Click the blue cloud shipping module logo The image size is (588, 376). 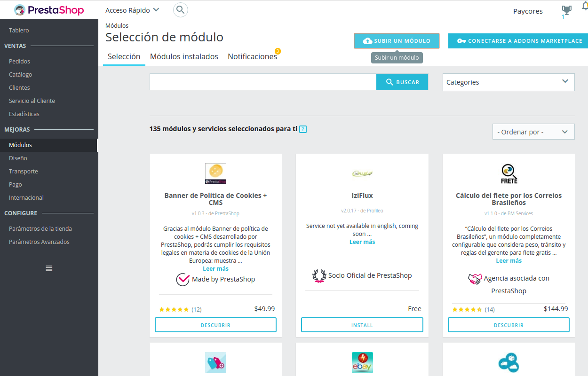tap(508, 363)
